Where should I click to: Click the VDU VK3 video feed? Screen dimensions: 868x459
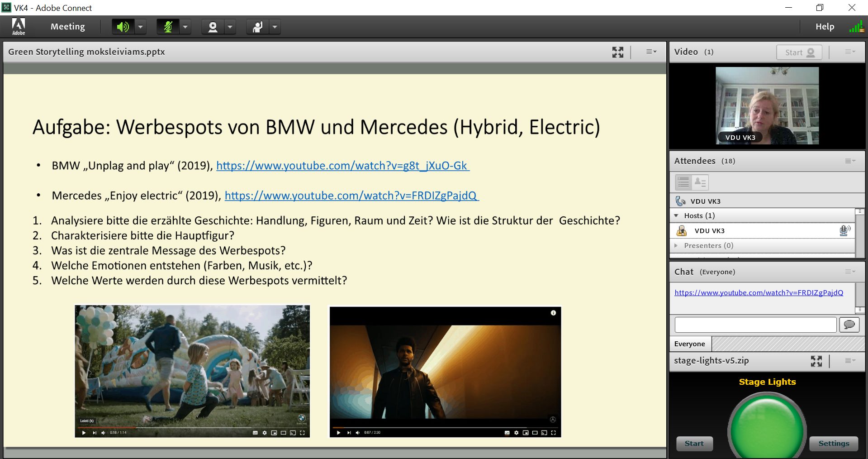click(x=767, y=105)
